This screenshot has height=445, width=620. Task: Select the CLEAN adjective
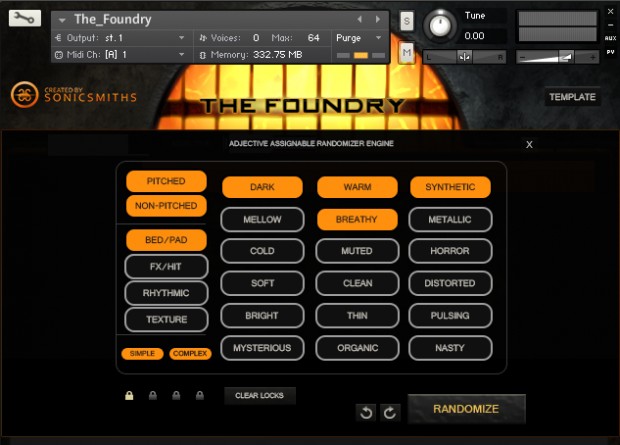pyautogui.click(x=357, y=283)
